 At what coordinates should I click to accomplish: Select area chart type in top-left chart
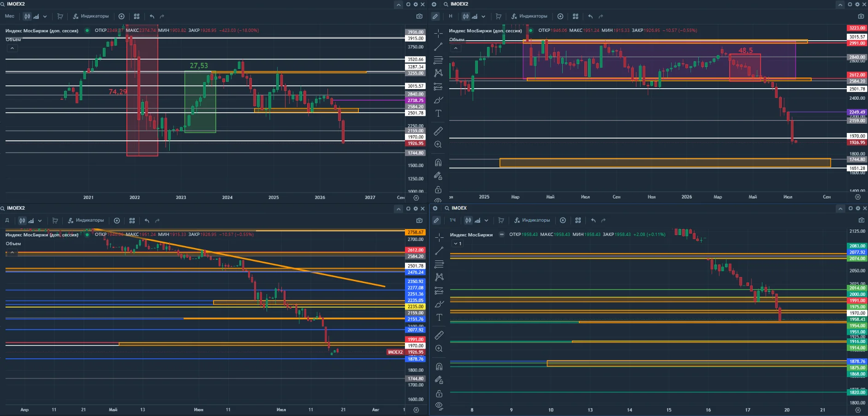pyautogui.click(x=36, y=16)
